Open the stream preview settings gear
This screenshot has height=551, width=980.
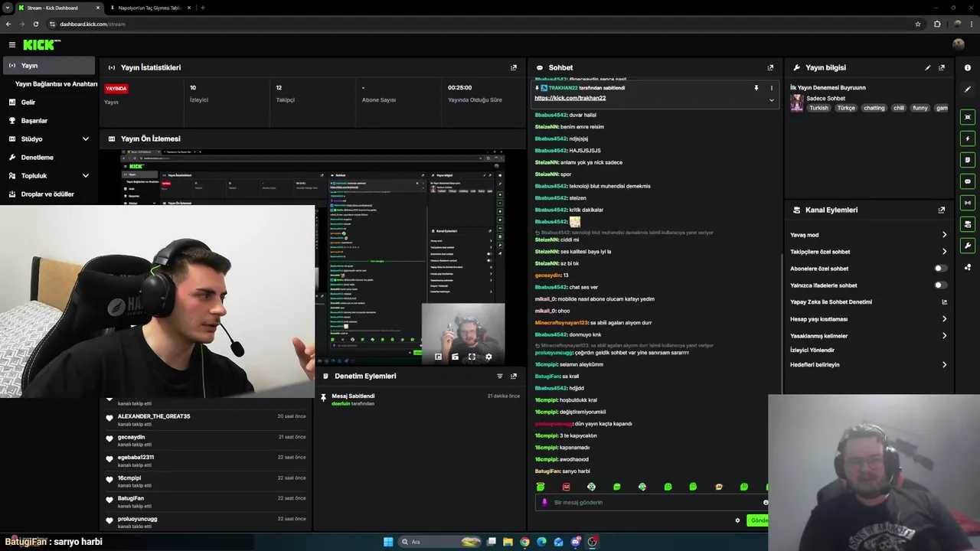click(x=488, y=357)
